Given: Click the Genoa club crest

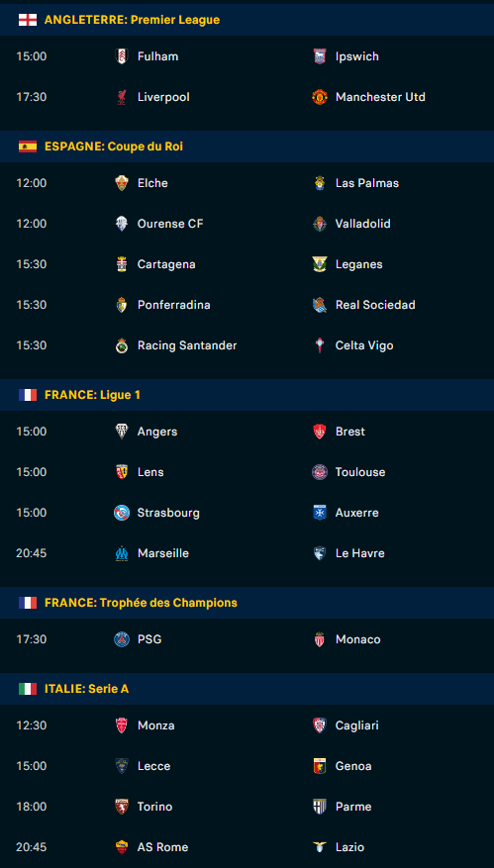Looking at the screenshot, I should [x=320, y=766].
